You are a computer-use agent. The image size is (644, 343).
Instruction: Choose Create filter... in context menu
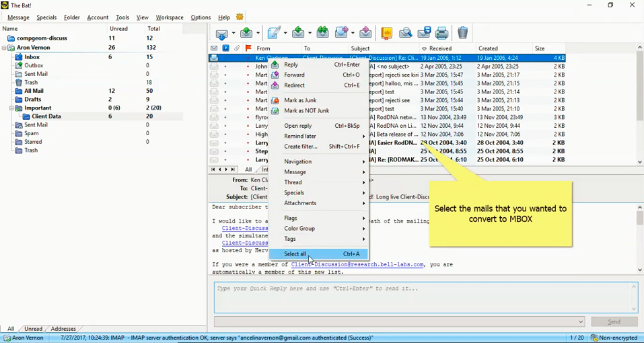(318, 147)
